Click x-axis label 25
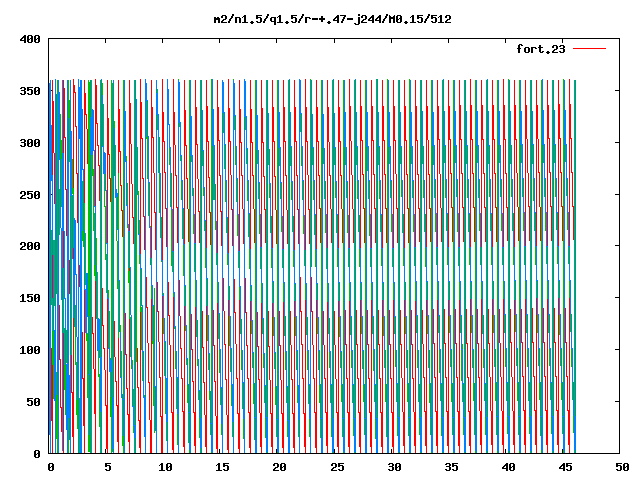The width and height of the screenshot is (640, 480). (x=337, y=467)
